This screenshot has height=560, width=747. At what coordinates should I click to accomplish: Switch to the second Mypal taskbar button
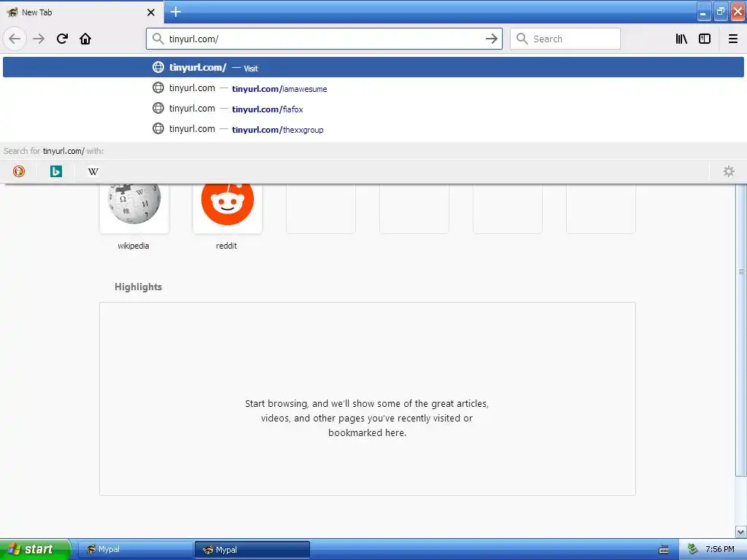[252, 550]
